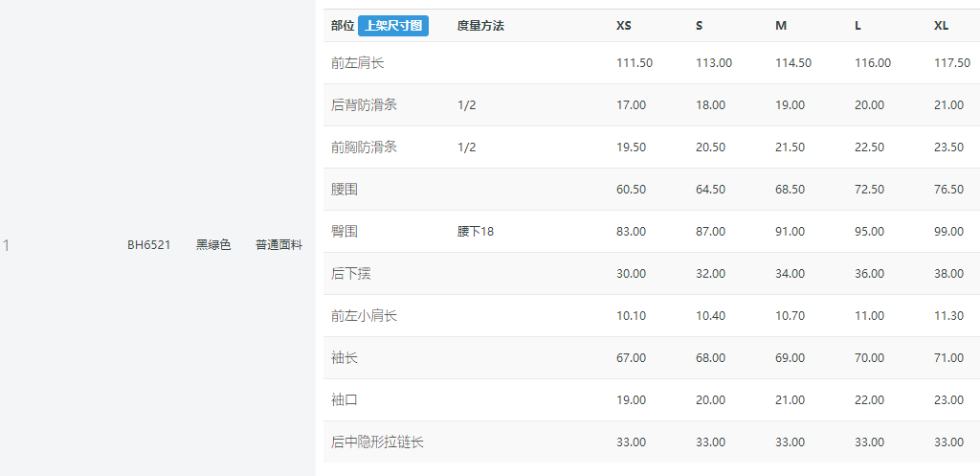
Task: Click the 22.50 value in 前胸防滑条 row
Action: point(869,147)
